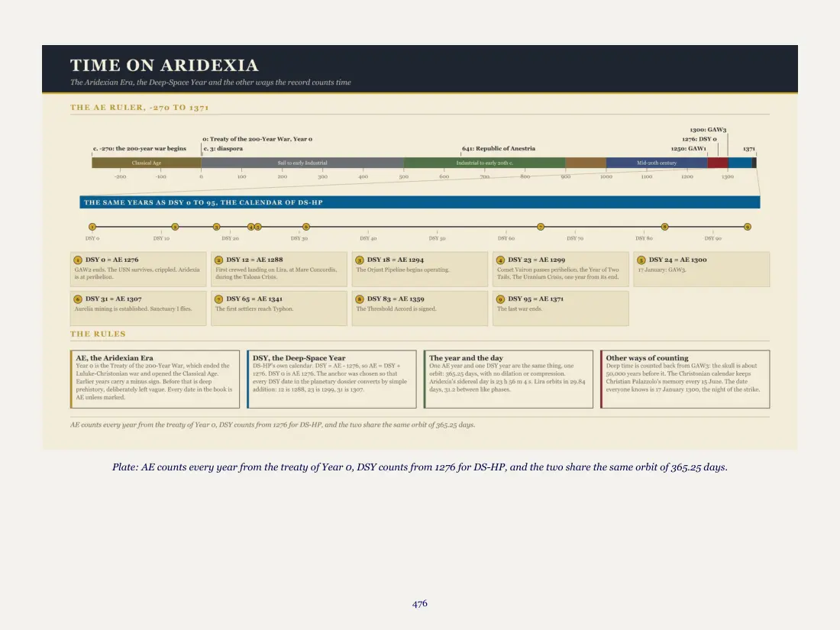Select marker 7 on the DSY timeline line
Screen dimensions: 840x630
tap(541, 227)
